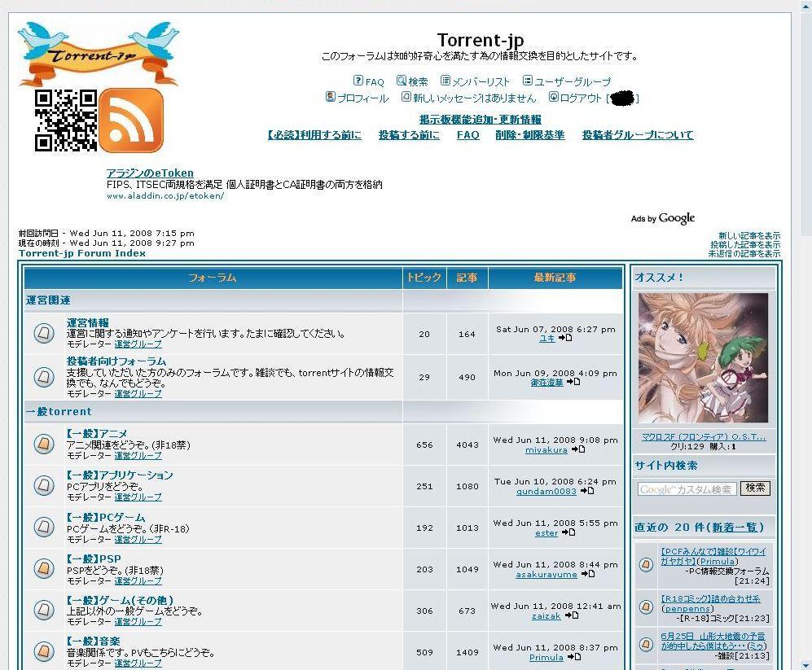The image size is (812, 670).
Task: View latest post icon next to zaizak
Action: pos(571,615)
